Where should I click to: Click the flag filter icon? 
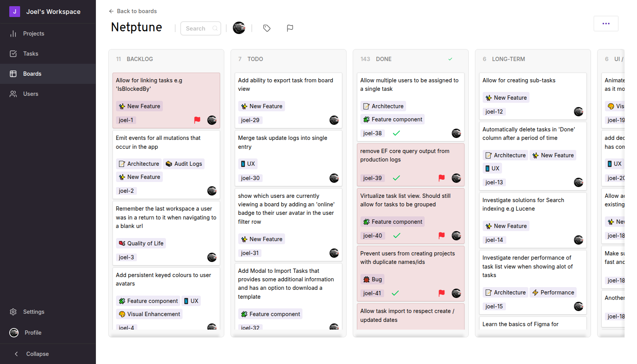pyautogui.click(x=290, y=28)
